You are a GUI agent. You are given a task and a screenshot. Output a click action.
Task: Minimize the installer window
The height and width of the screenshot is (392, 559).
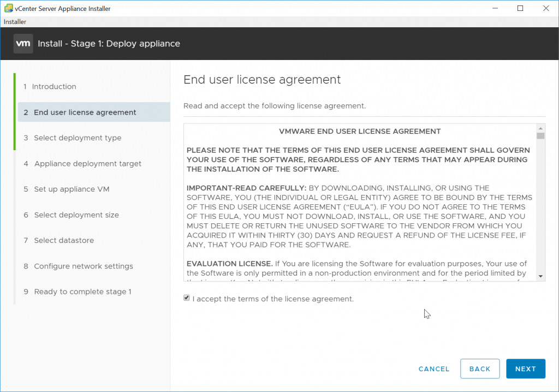point(495,8)
